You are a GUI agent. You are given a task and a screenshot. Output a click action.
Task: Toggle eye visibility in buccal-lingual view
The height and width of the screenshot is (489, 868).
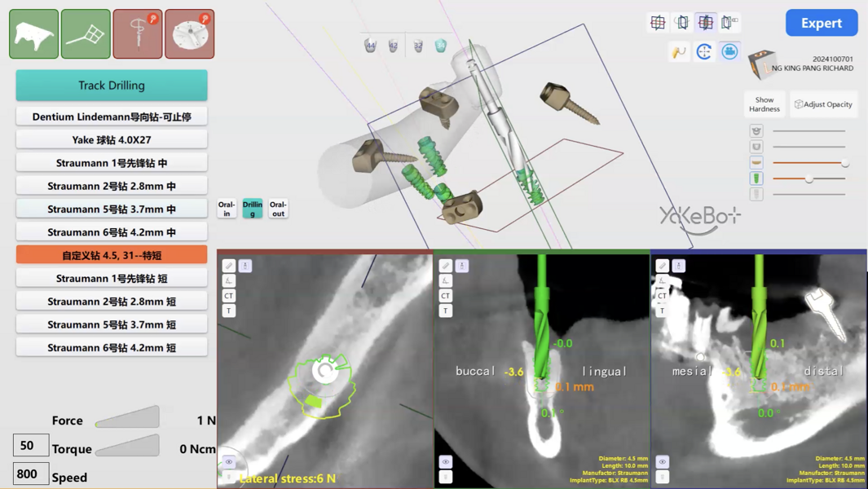click(x=446, y=462)
